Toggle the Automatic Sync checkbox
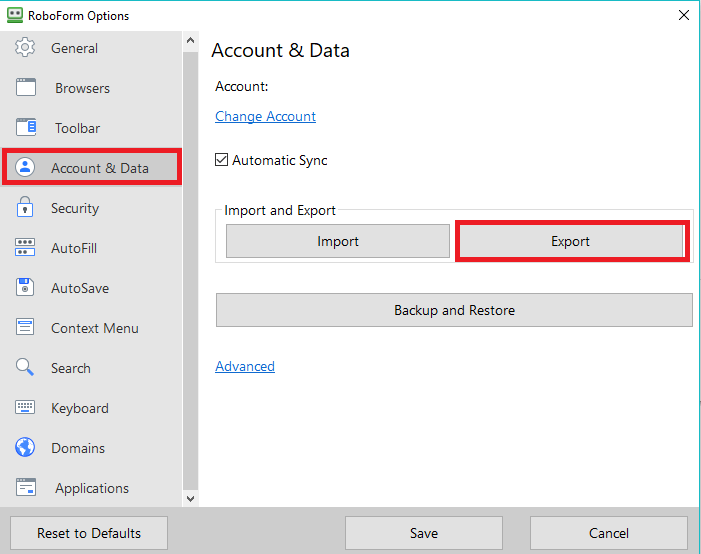The height and width of the screenshot is (554, 701). [x=221, y=160]
